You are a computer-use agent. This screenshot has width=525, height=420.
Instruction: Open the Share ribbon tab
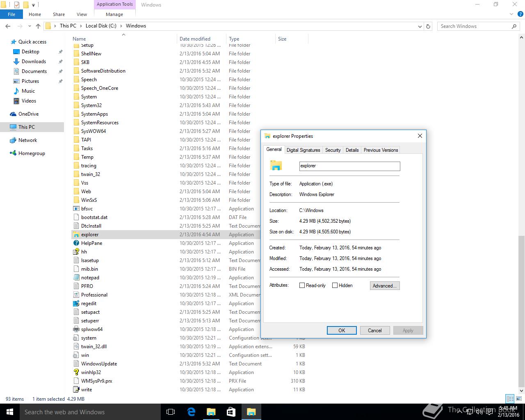tap(59, 14)
